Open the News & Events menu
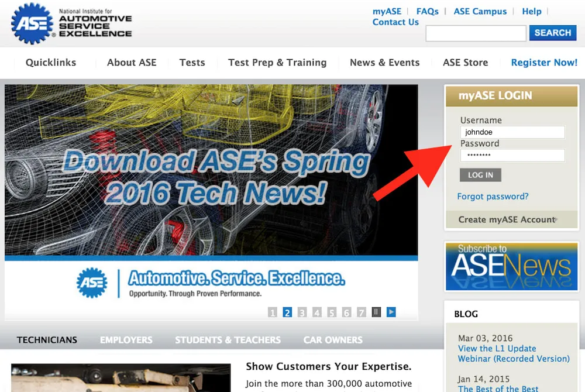 coord(385,62)
